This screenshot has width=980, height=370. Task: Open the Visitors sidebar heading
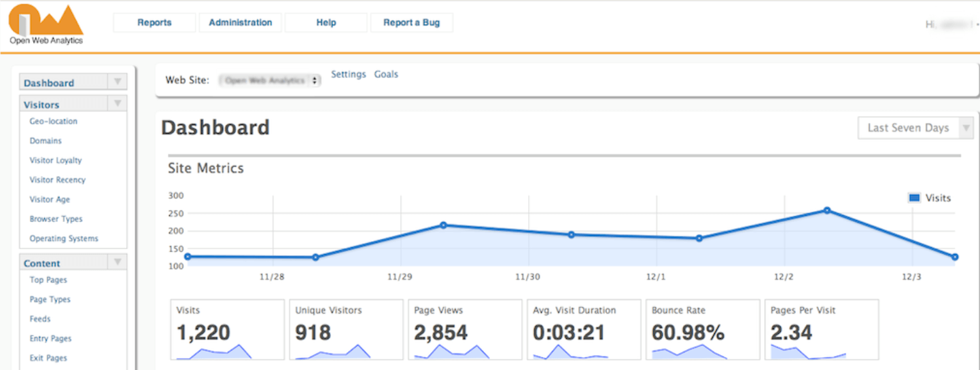41,105
